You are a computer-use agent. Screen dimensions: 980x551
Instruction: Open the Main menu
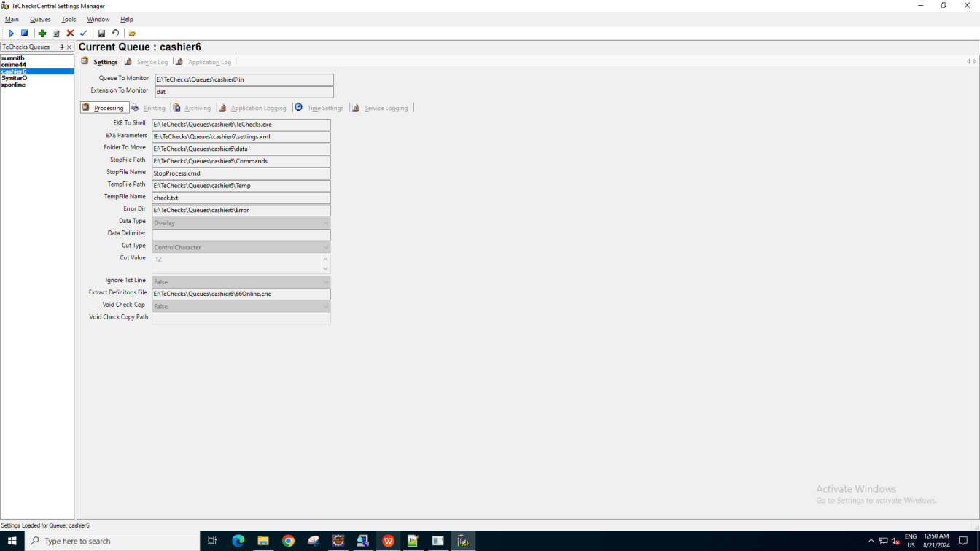point(12,20)
